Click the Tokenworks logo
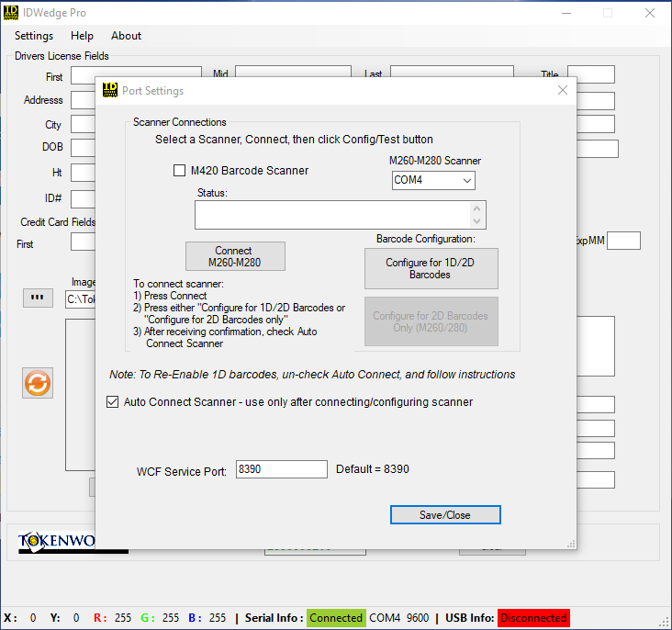The height and width of the screenshot is (630, 672). pyautogui.click(x=57, y=541)
